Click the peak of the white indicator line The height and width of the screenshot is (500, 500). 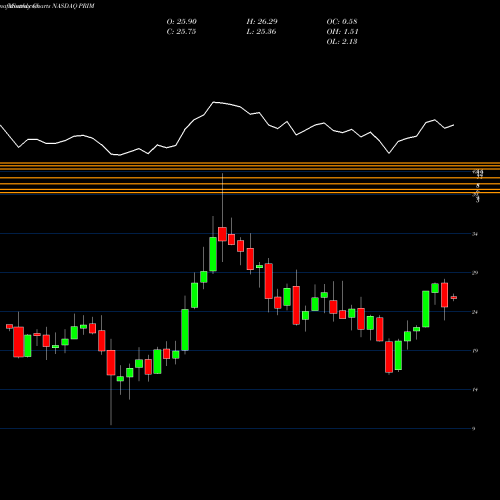[214, 102]
